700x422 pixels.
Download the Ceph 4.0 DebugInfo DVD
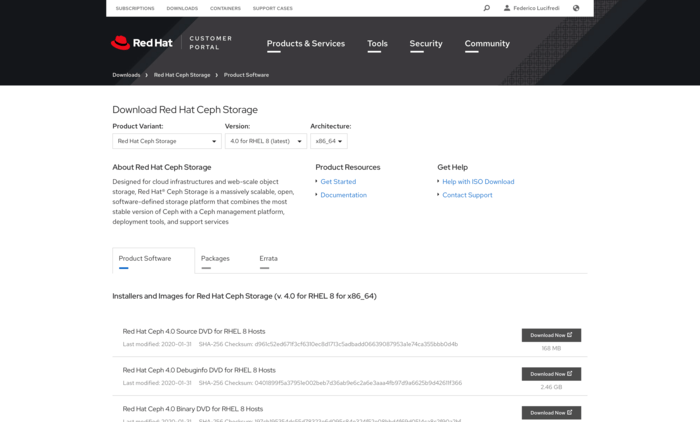551,373
